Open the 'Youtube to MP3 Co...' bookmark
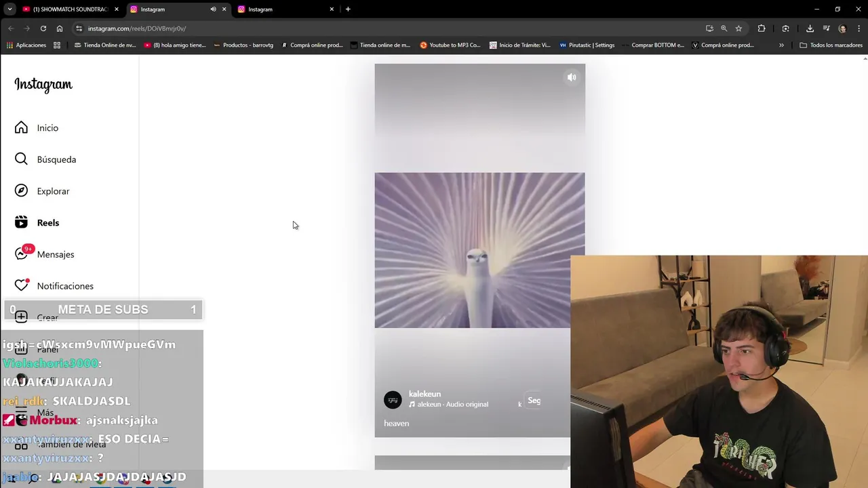 [450, 45]
